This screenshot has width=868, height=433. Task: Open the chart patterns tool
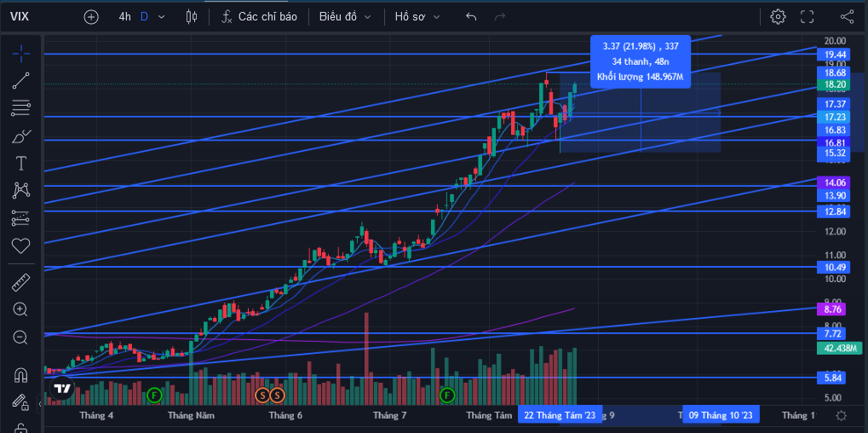pos(21,190)
